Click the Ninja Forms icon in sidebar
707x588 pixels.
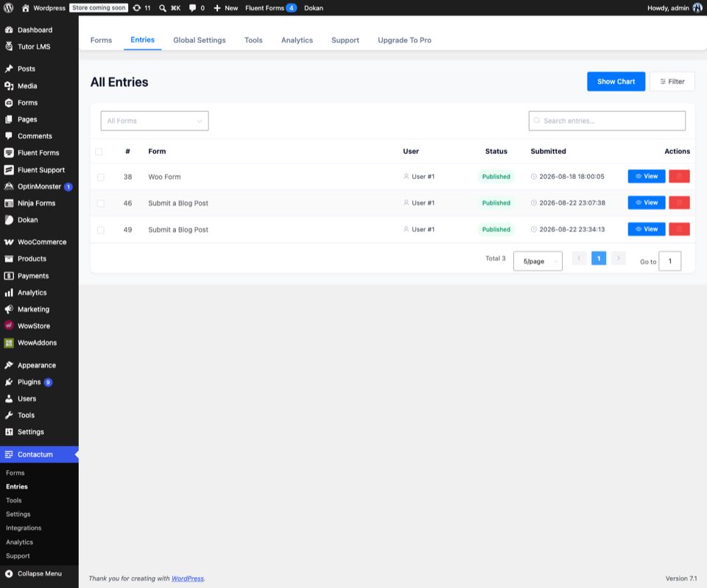9,203
